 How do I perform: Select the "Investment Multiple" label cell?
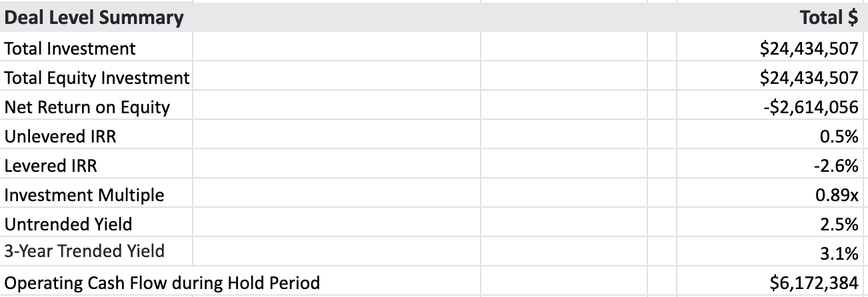[x=84, y=195]
